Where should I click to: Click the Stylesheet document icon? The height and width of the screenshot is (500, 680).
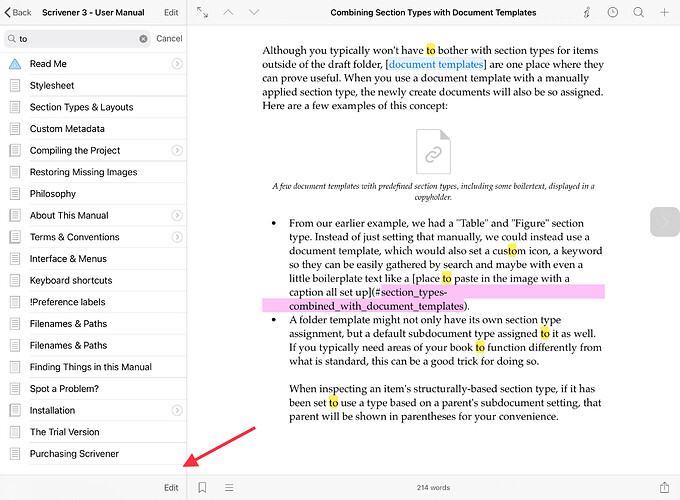(15, 85)
